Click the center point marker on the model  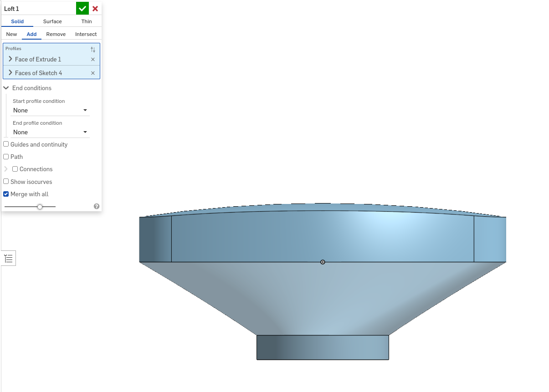323,262
